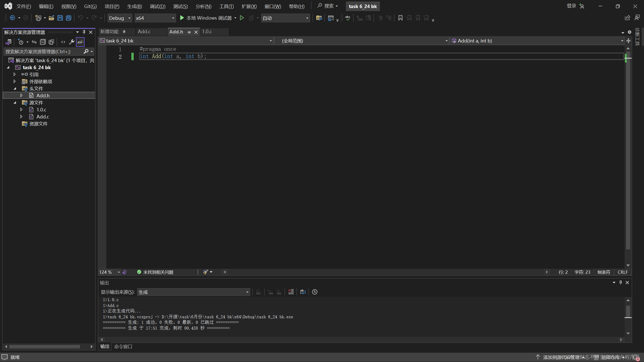Click the new project icon in toolbar
This screenshot has width=644, height=362.
(x=38, y=18)
